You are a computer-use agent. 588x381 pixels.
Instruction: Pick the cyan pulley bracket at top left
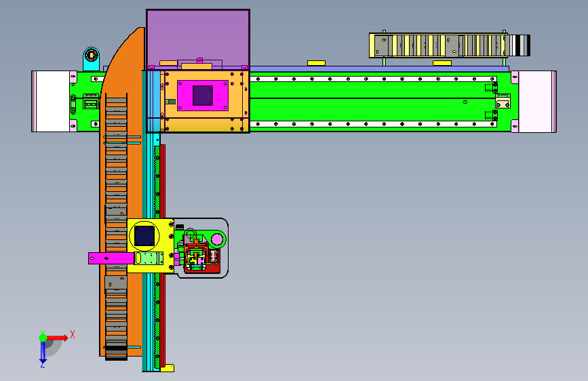(x=91, y=59)
